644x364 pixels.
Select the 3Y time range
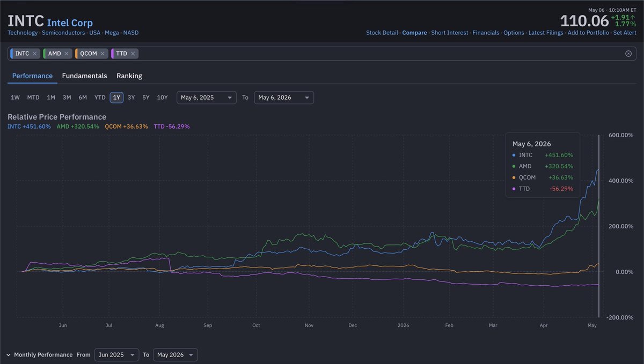click(131, 98)
